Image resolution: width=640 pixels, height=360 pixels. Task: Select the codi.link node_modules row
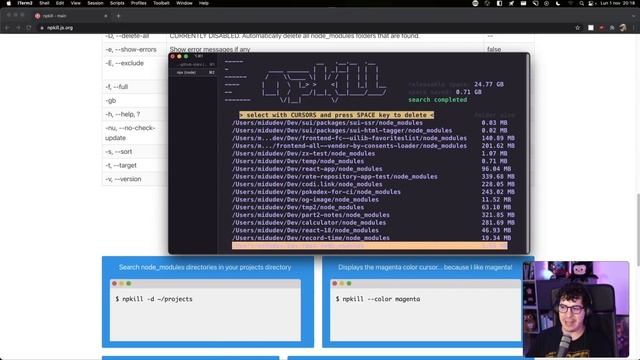[373, 184]
